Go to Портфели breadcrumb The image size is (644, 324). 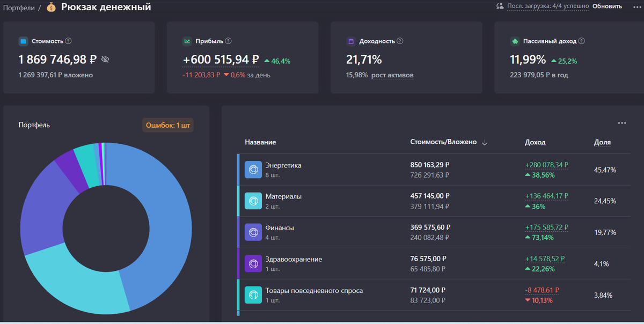(19, 8)
